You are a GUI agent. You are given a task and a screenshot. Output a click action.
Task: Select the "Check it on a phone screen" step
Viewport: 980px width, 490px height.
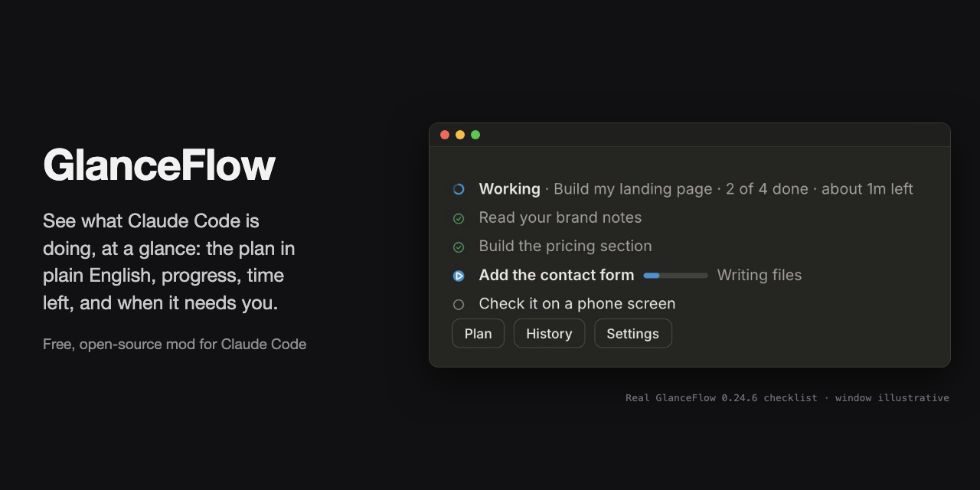[x=577, y=303]
